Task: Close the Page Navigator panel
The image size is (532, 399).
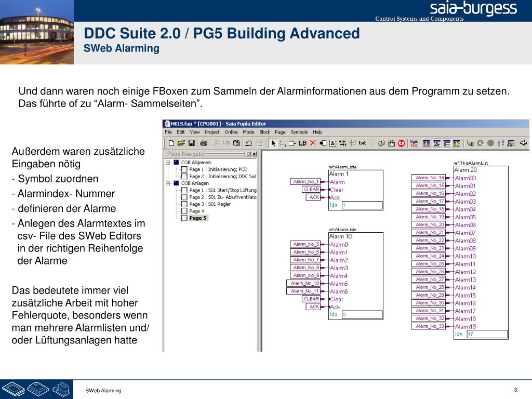Action: (x=254, y=154)
